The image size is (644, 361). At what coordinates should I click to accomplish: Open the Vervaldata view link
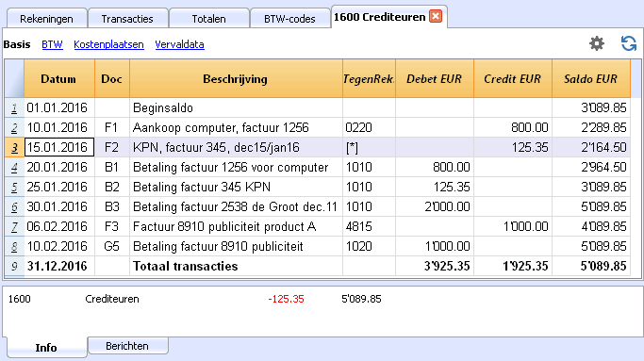click(179, 44)
